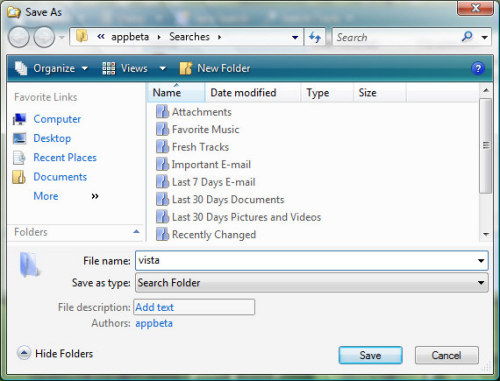500x381 pixels.
Task: Click the Help question mark icon
Action: coord(478,68)
